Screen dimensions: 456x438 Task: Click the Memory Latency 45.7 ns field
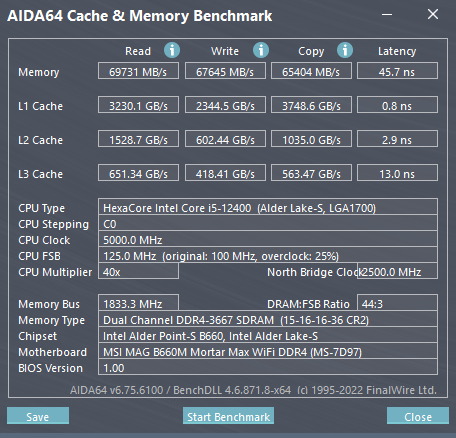397,71
